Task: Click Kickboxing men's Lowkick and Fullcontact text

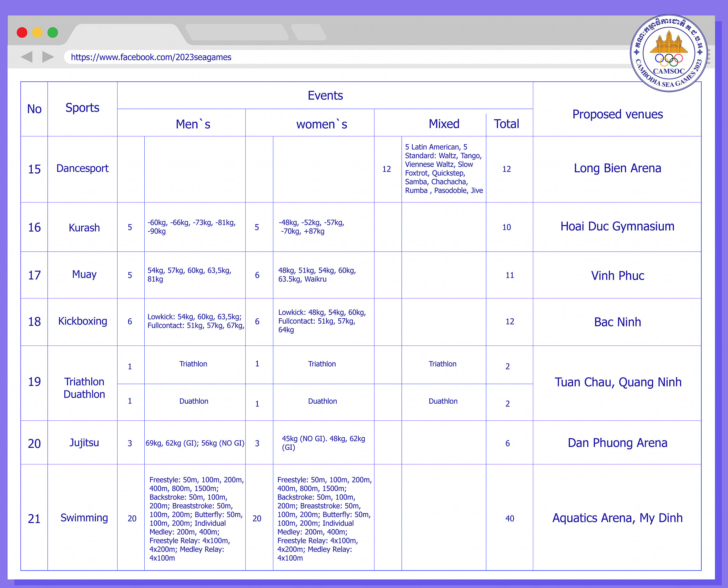Action: click(x=196, y=321)
